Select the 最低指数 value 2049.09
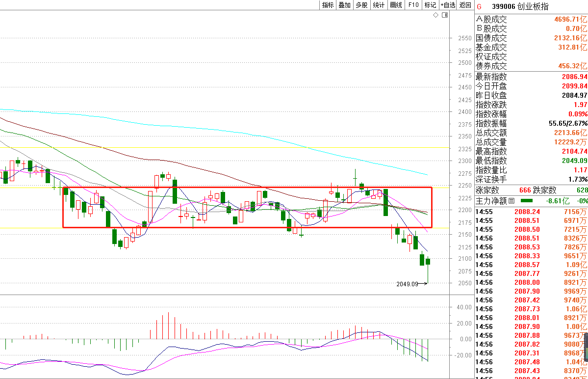The width and height of the screenshot is (588, 379). pyautogui.click(x=574, y=161)
